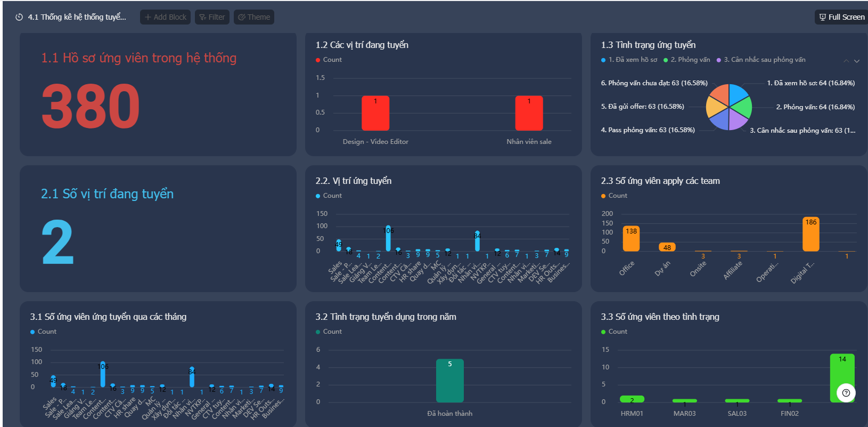The width and height of the screenshot is (868, 427).
Task: Click the axis label "MAR03" in chart 3.3
Action: [x=684, y=414]
